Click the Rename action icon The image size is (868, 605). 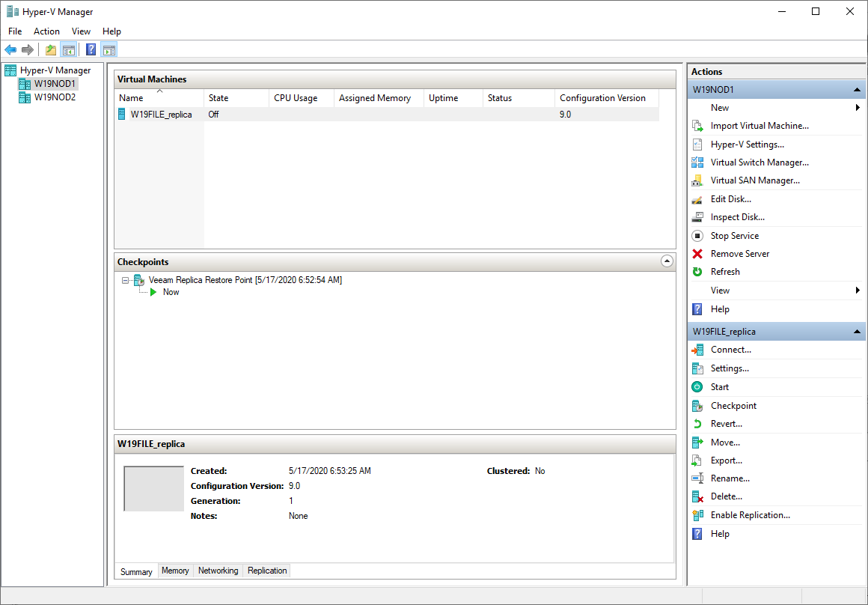697,478
